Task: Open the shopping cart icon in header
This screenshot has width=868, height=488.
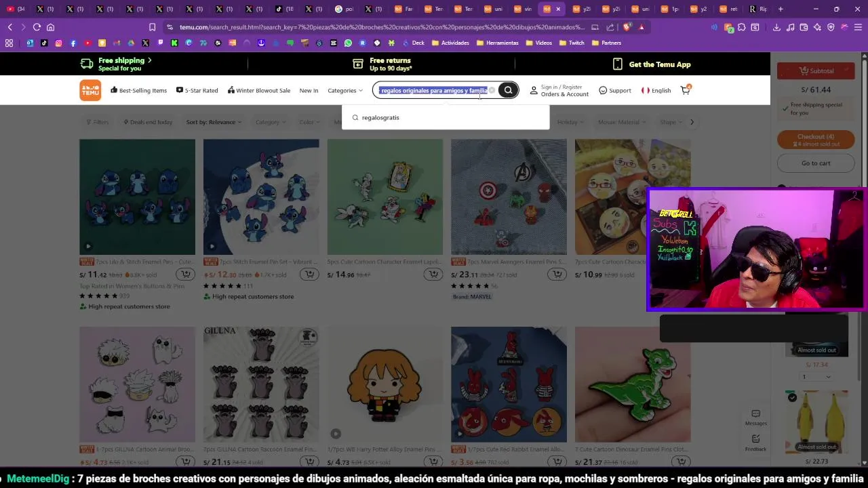Action: [x=686, y=89]
